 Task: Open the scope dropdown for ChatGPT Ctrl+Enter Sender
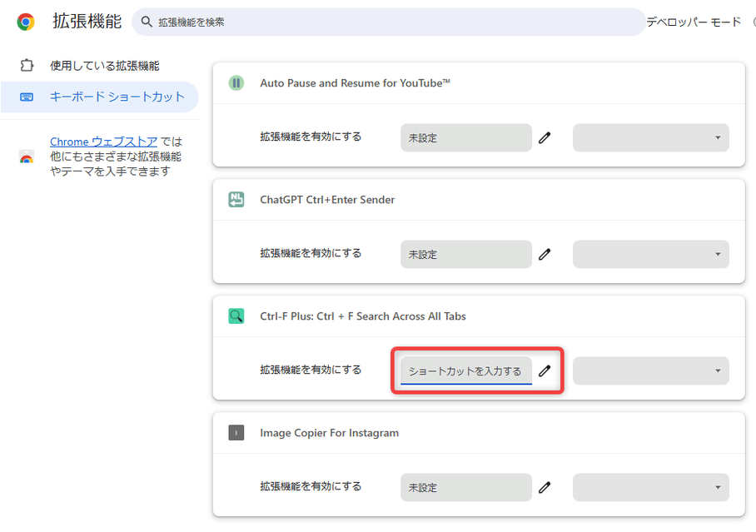(x=651, y=255)
